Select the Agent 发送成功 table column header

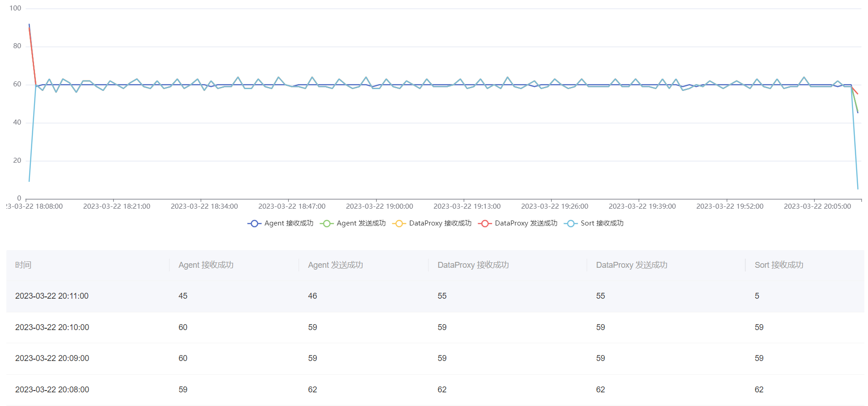point(335,265)
